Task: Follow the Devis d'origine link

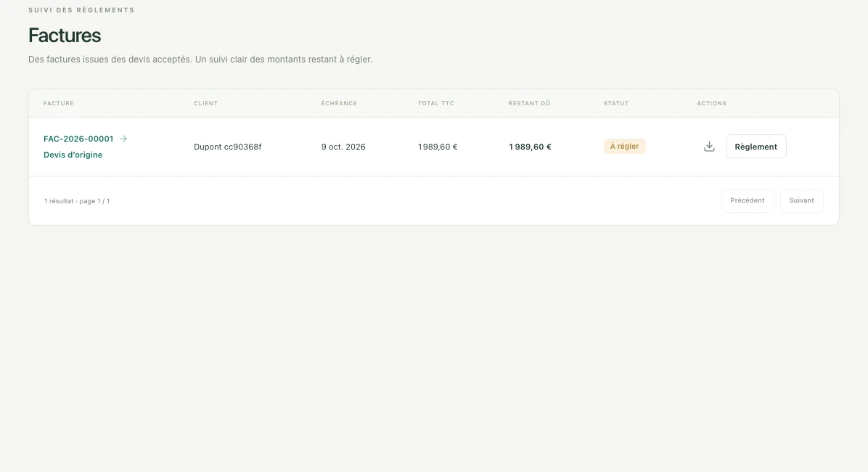Action: pos(73,155)
